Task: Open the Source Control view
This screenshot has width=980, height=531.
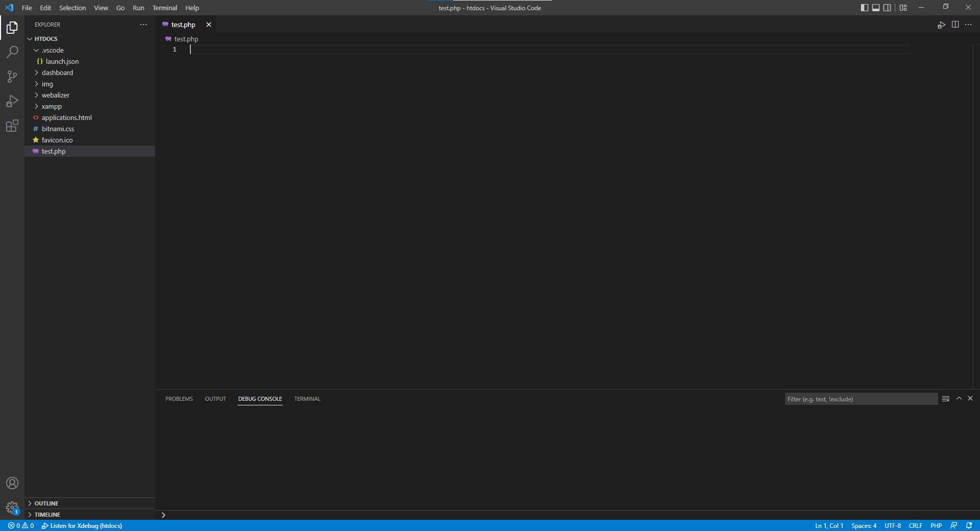Action: point(12,77)
